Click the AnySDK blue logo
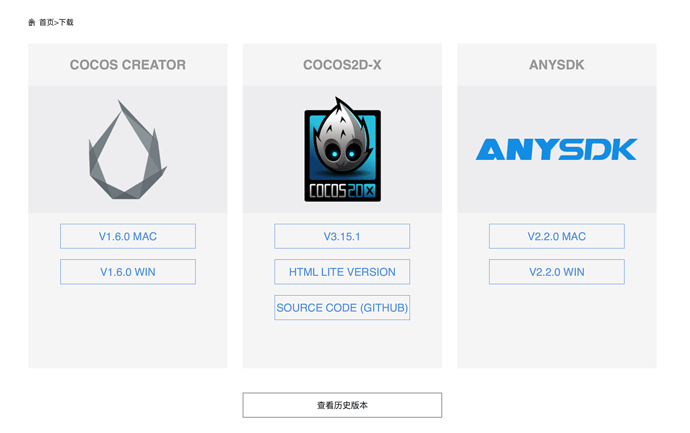 point(557,149)
